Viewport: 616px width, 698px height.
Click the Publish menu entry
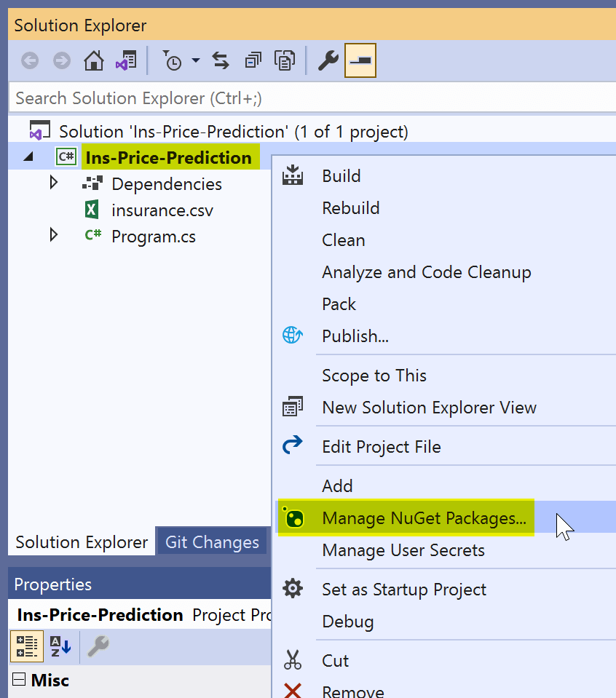coord(355,336)
